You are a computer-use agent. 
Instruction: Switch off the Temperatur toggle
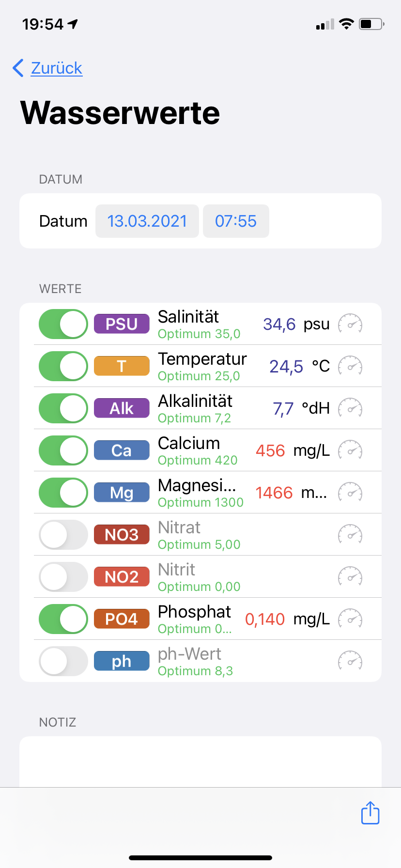(63, 366)
